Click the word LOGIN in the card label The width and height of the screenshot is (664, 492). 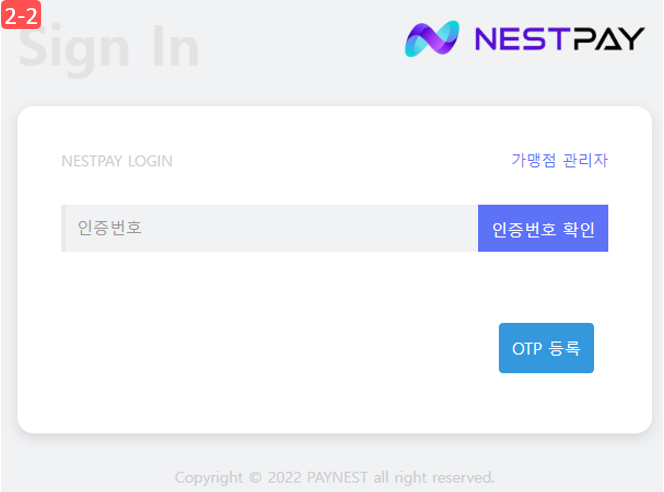150,161
